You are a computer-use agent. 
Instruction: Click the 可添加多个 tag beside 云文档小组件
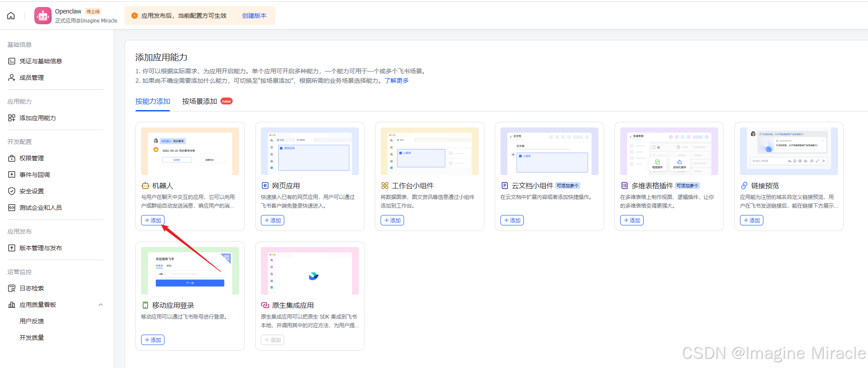(568, 186)
